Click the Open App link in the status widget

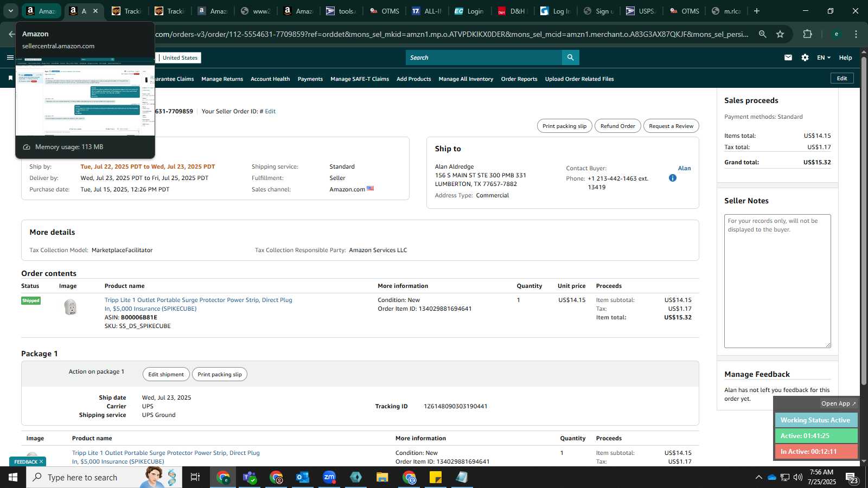click(x=838, y=403)
